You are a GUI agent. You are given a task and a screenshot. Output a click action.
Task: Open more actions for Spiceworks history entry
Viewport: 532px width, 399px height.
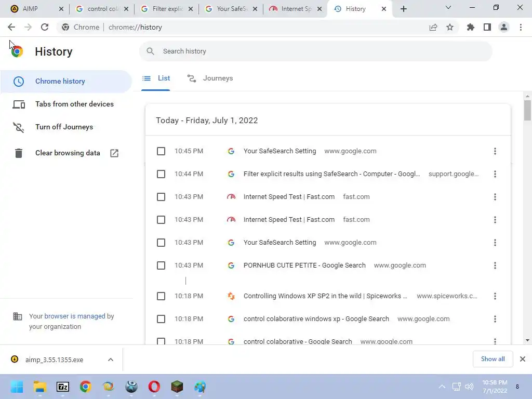(495, 296)
